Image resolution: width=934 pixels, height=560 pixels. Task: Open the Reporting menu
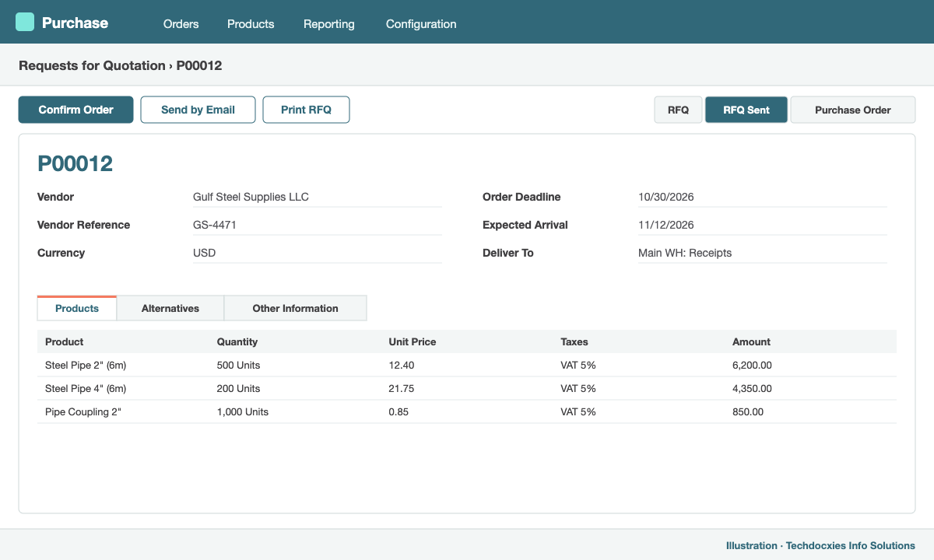(x=329, y=24)
